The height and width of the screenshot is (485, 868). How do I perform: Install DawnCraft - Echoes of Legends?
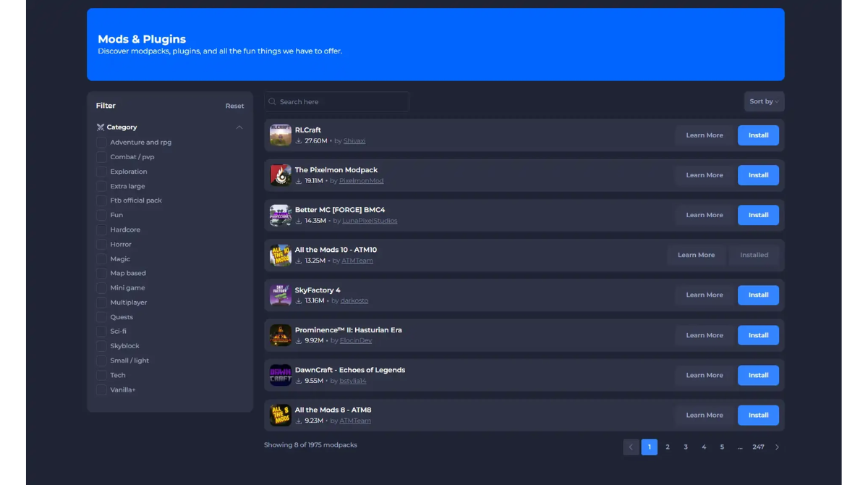tap(758, 375)
